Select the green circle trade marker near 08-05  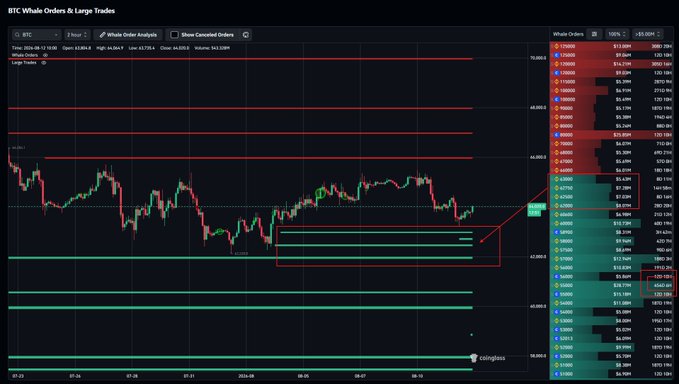click(320, 193)
